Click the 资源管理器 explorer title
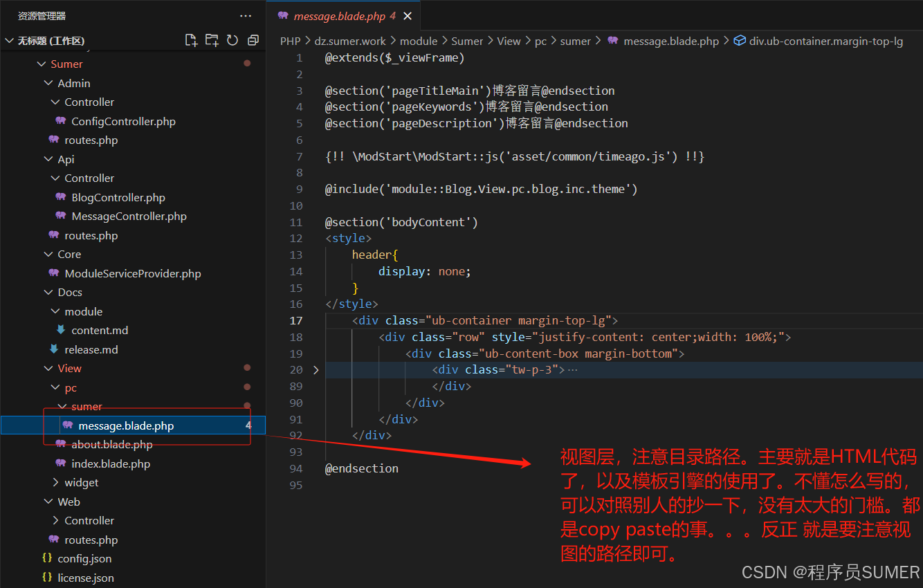Viewport: 923px width, 588px height. (42, 16)
